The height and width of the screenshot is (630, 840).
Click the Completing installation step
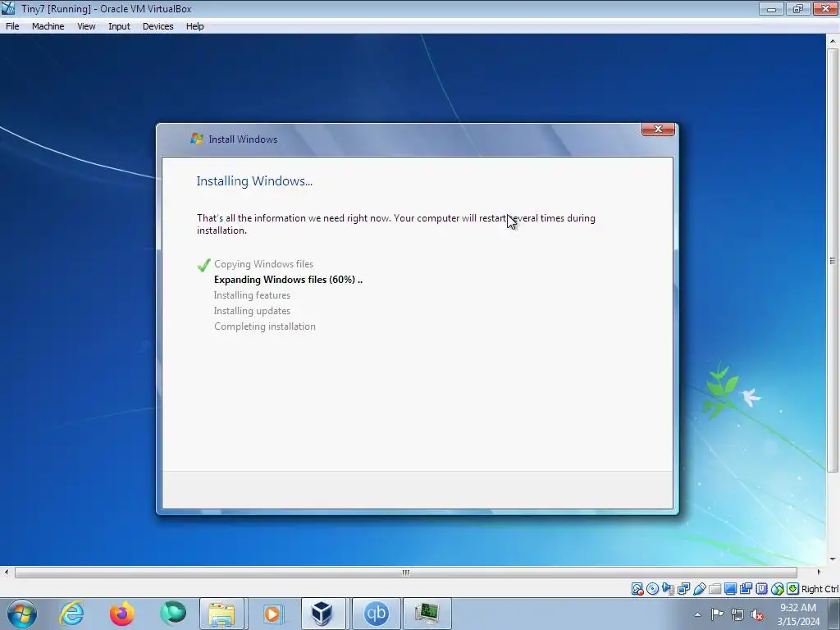(x=265, y=326)
